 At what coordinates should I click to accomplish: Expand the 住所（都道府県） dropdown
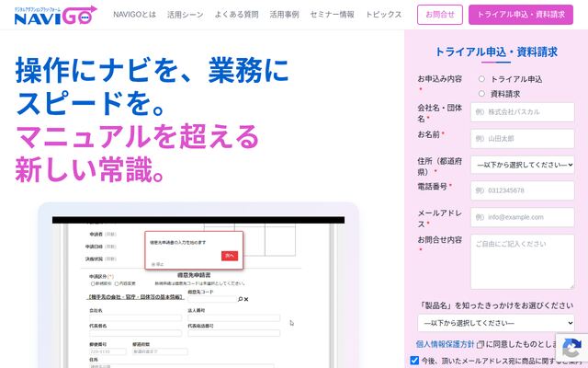pos(523,165)
